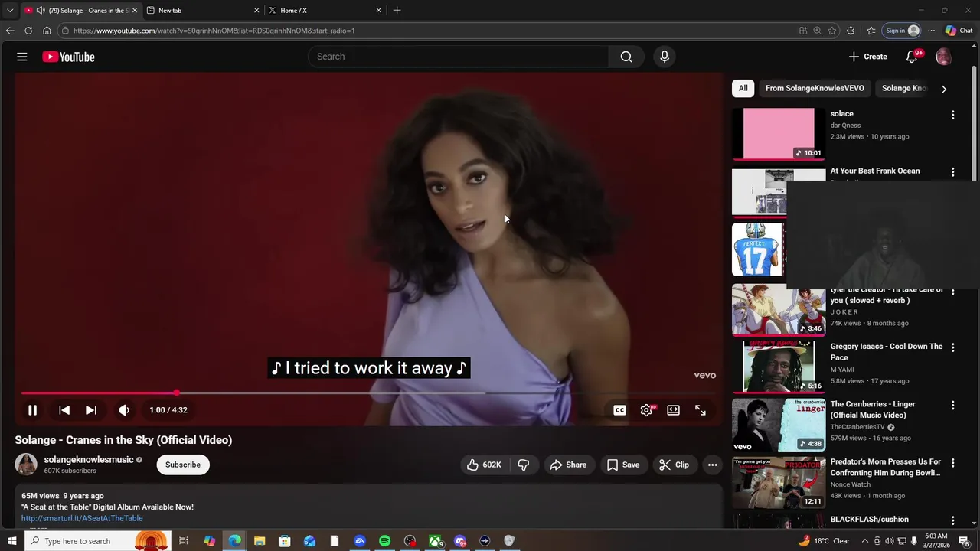Open Task View on the taskbar
Screen dimensions: 980x551
tap(184, 541)
